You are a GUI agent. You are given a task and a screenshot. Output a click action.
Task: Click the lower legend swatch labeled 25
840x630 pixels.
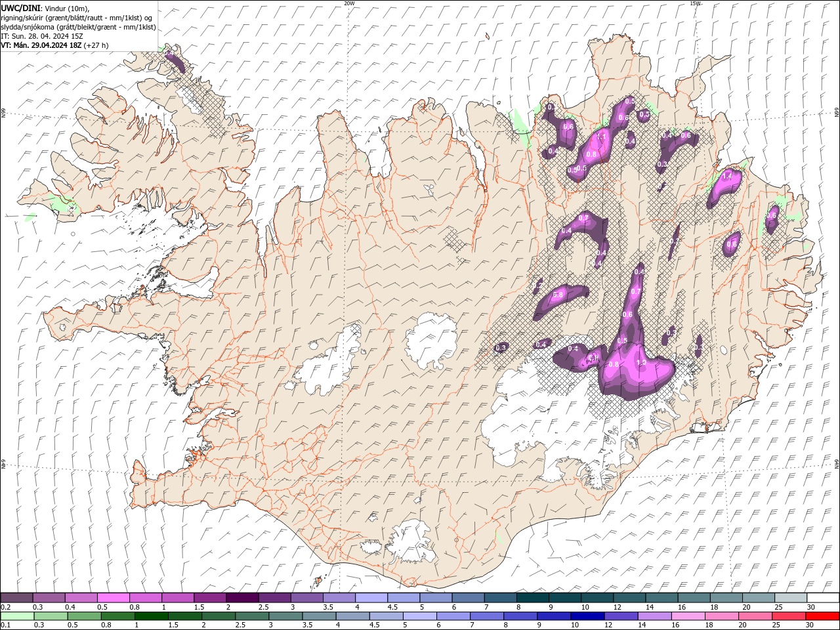point(789,616)
